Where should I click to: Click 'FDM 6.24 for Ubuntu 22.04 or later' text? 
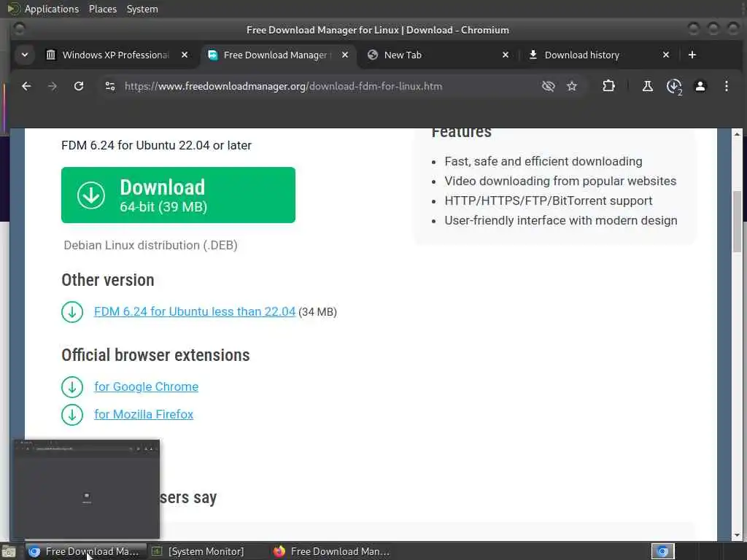tap(156, 145)
